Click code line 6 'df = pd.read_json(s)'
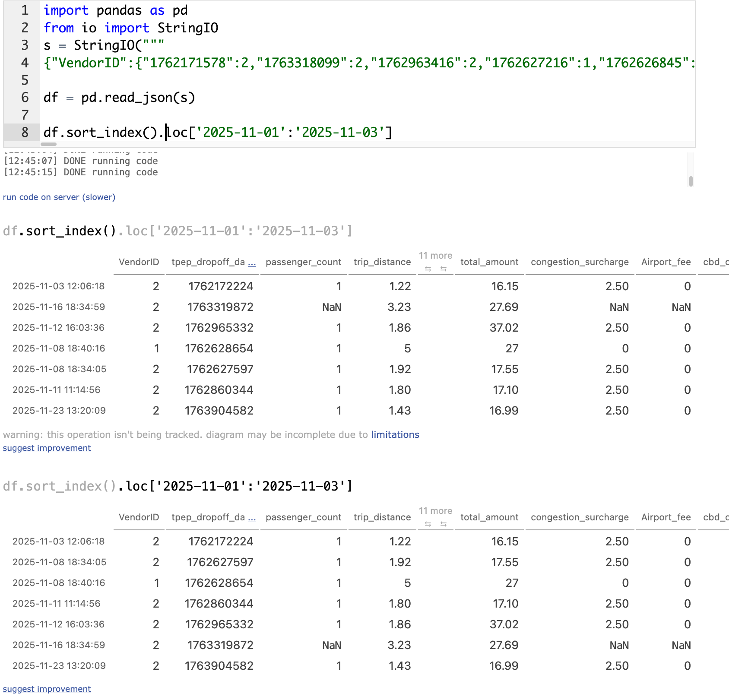 (x=119, y=98)
